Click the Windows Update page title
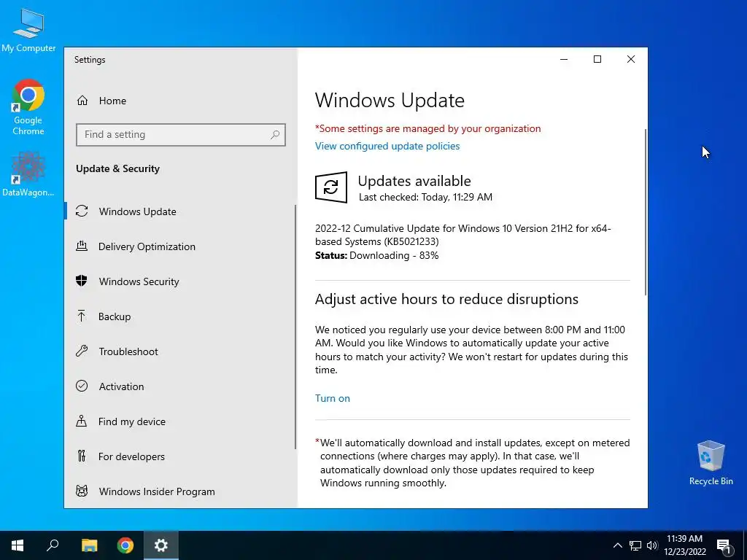The width and height of the screenshot is (747, 560). (x=390, y=101)
